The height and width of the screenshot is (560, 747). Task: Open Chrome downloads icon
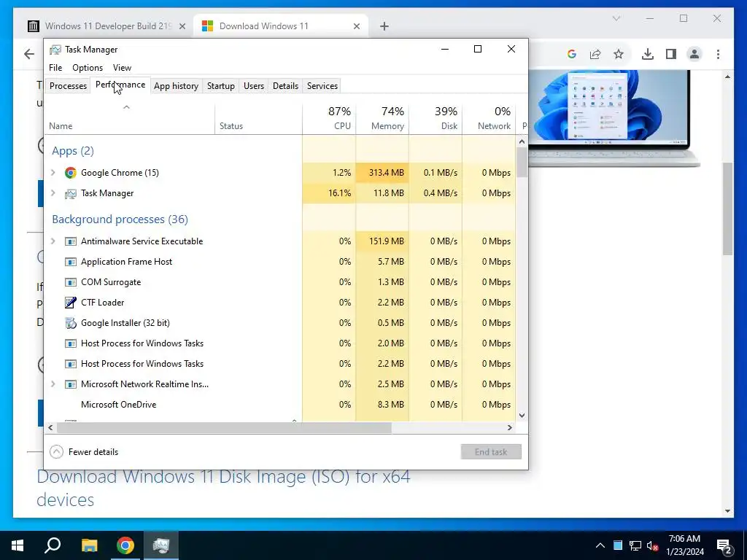[648, 54]
